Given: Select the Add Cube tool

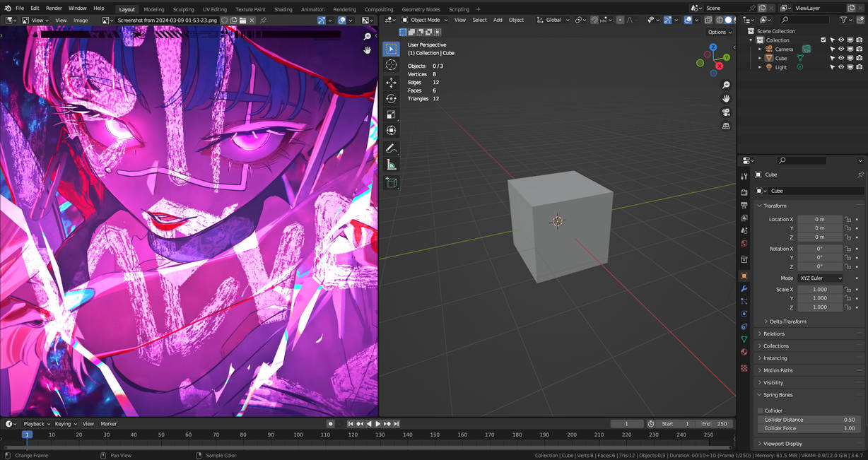Looking at the screenshot, I should [x=391, y=182].
